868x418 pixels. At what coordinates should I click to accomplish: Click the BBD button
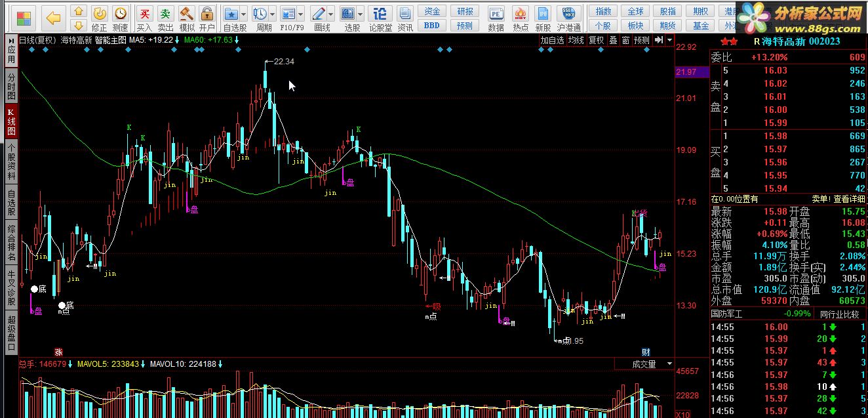point(432,26)
